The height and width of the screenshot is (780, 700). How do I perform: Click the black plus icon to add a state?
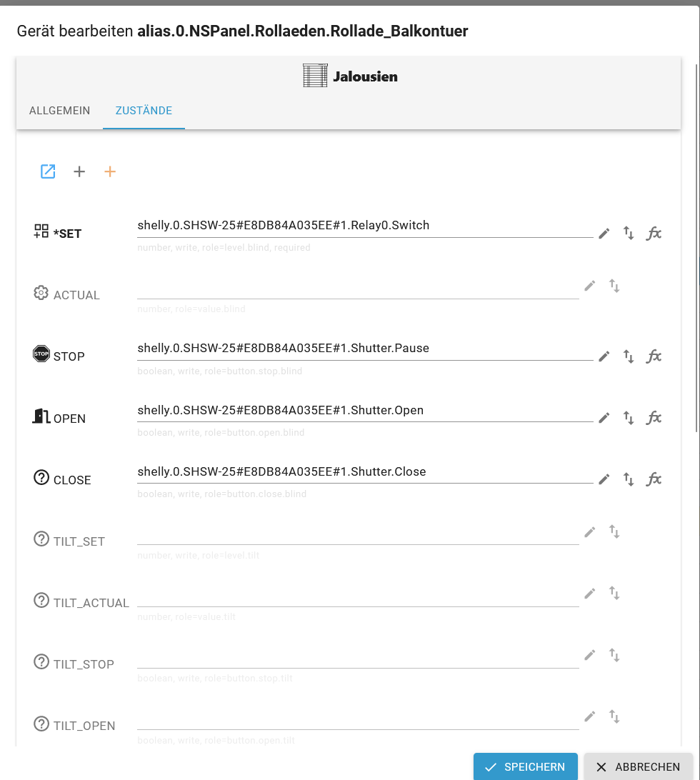pyautogui.click(x=79, y=171)
